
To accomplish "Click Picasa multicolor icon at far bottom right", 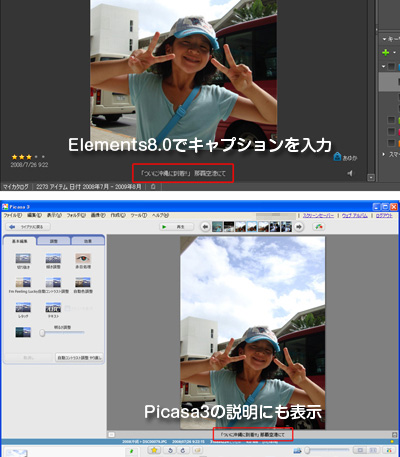I will [389, 451].
